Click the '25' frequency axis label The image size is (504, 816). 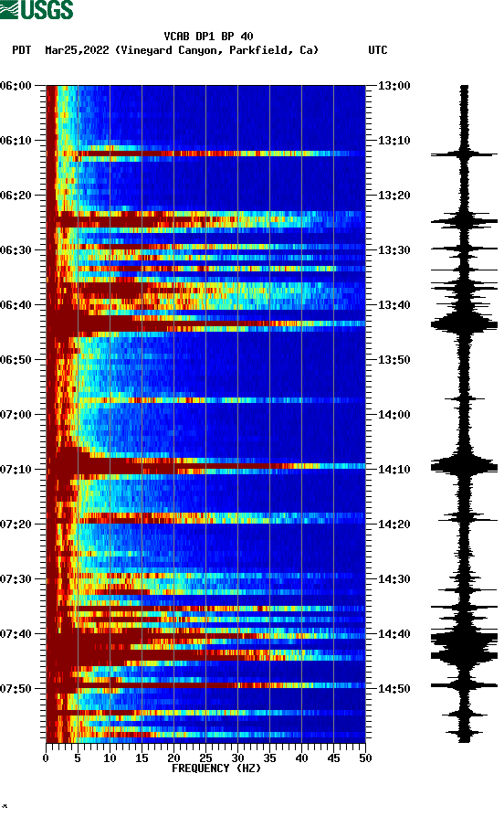(x=205, y=758)
